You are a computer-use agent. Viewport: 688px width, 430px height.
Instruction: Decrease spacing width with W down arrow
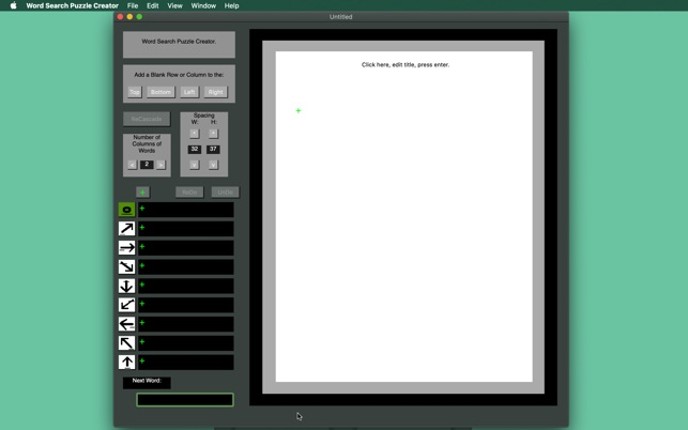tap(194, 165)
